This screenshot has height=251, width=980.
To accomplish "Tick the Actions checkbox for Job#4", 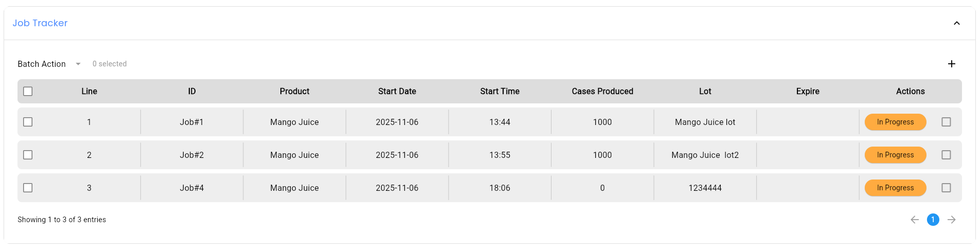I will [x=946, y=188].
